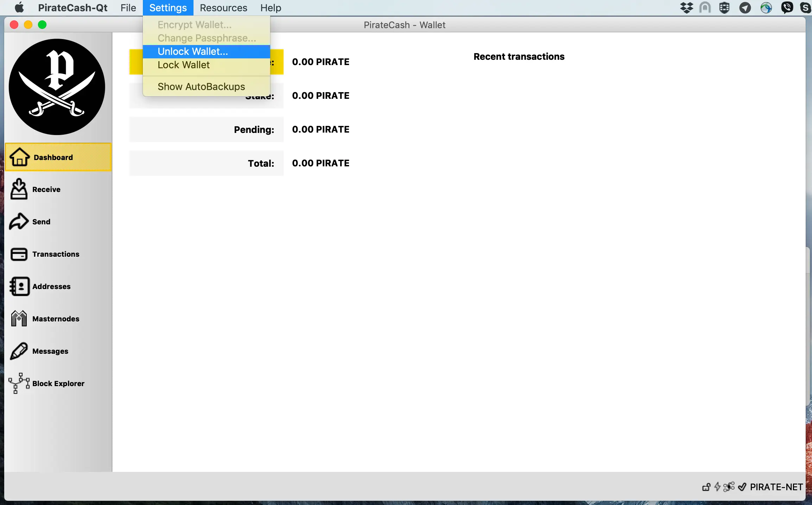The image size is (812, 505).
Task: Open the Receive page via inbox icon
Action: pos(19,189)
